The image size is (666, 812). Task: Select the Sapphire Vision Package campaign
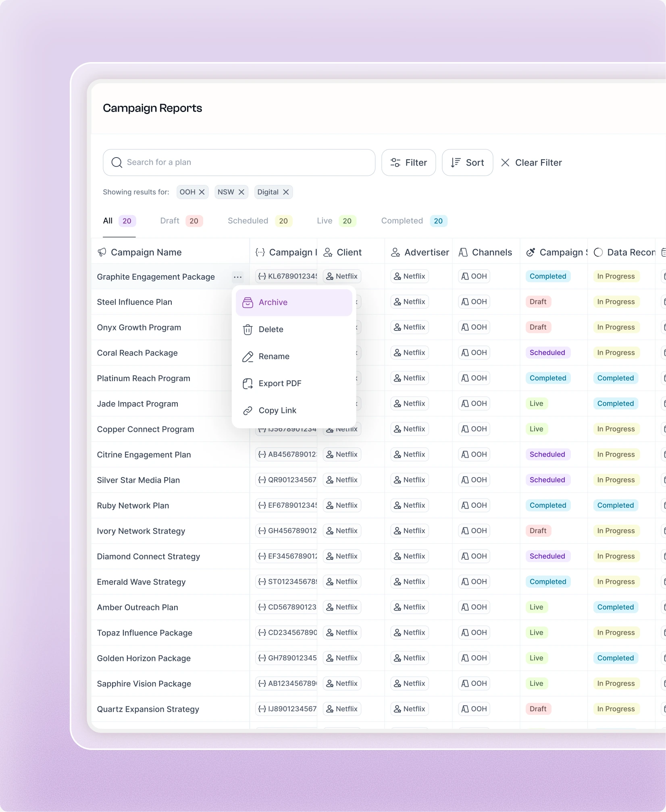pyautogui.click(x=144, y=684)
